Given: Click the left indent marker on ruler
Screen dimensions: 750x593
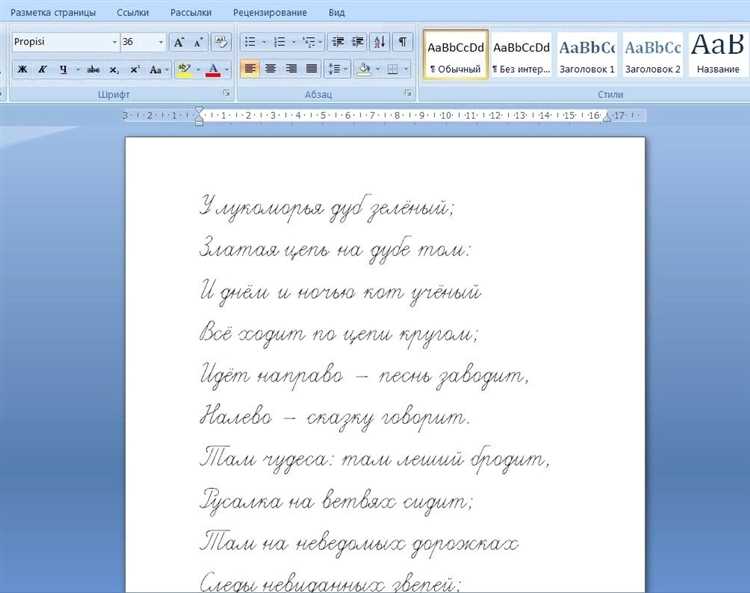Looking at the screenshot, I should point(199,121).
